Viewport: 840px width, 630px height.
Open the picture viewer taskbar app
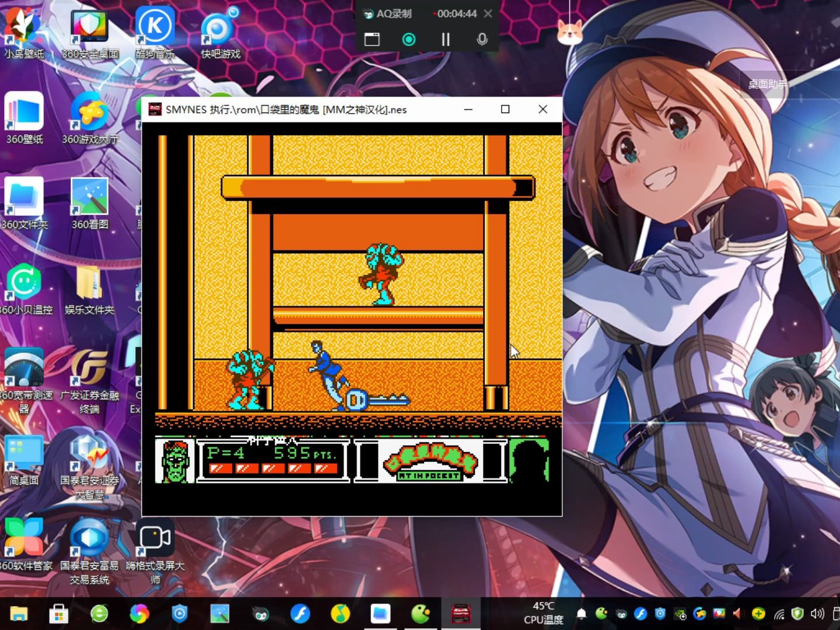click(x=220, y=614)
